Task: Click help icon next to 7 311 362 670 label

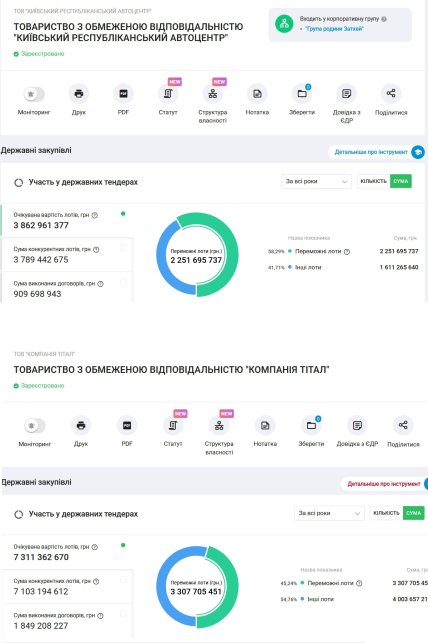Action: 95,547
